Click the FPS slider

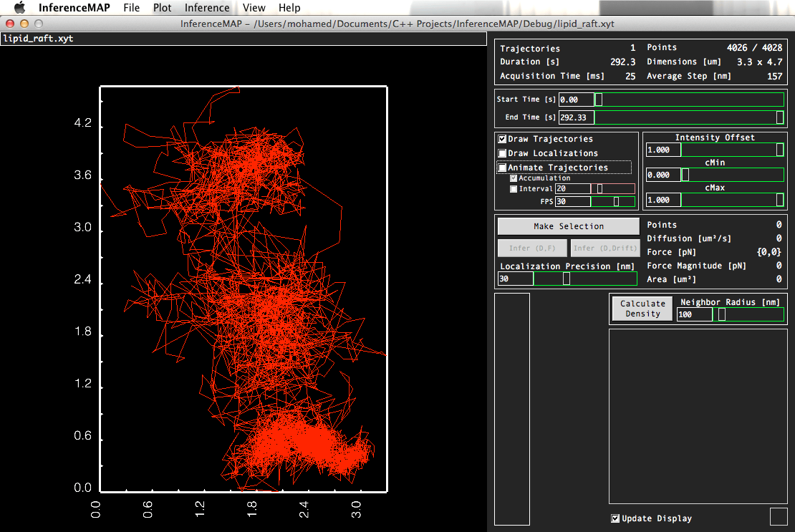click(x=613, y=202)
